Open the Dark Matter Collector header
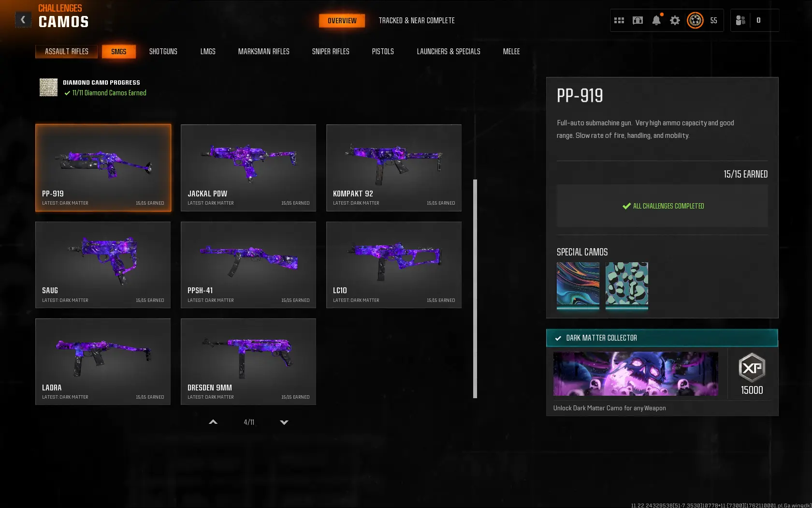The width and height of the screenshot is (812, 508). [x=662, y=338]
